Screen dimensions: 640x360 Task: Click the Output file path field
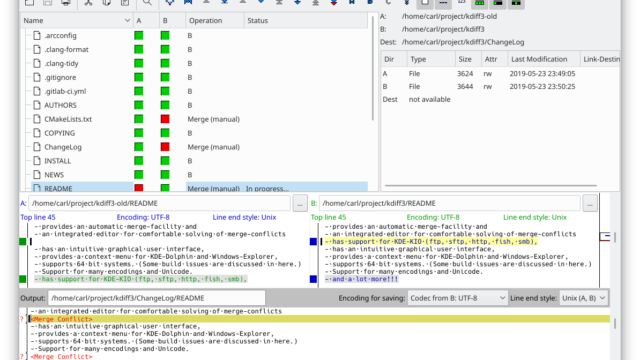coord(156,298)
